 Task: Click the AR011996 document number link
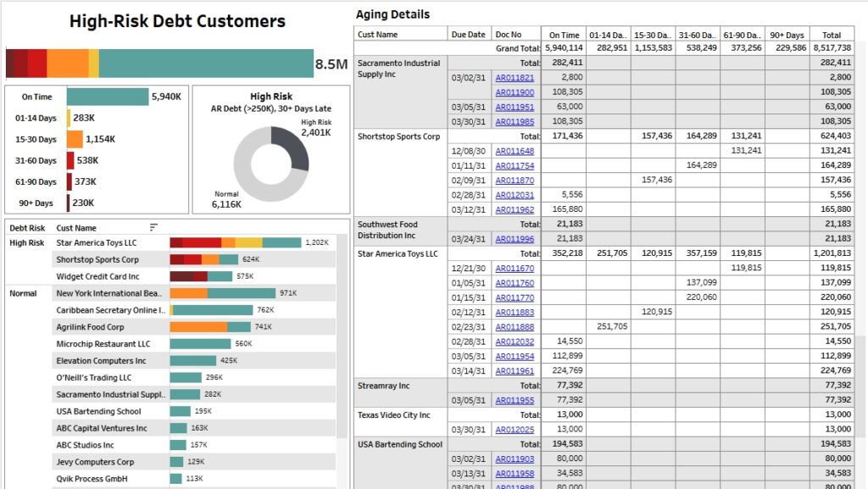point(515,239)
